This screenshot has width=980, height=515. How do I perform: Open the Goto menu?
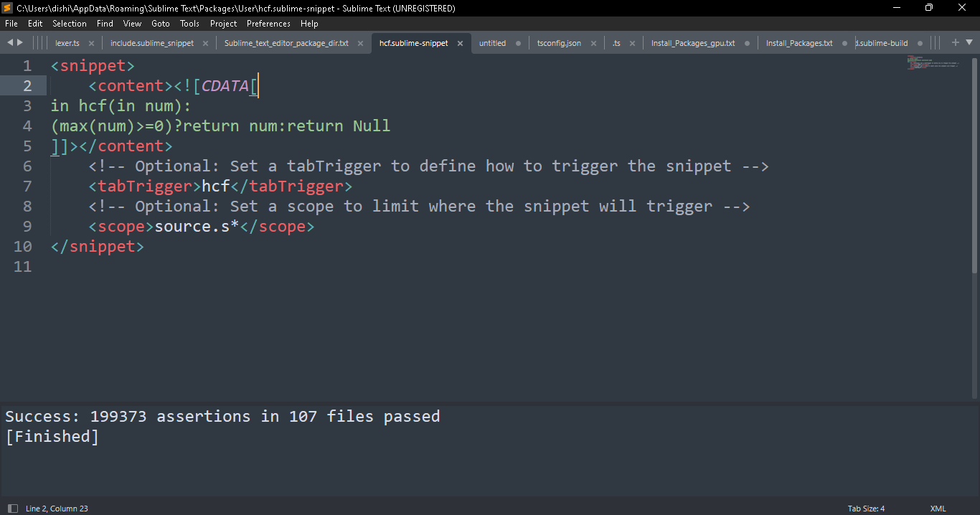click(x=161, y=24)
